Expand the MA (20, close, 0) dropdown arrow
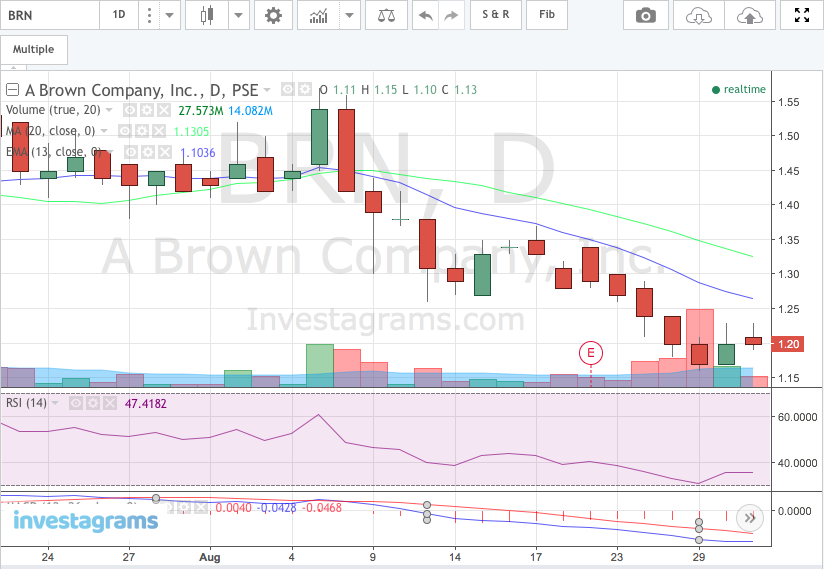The width and height of the screenshot is (824, 569). (x=104, y=131)
